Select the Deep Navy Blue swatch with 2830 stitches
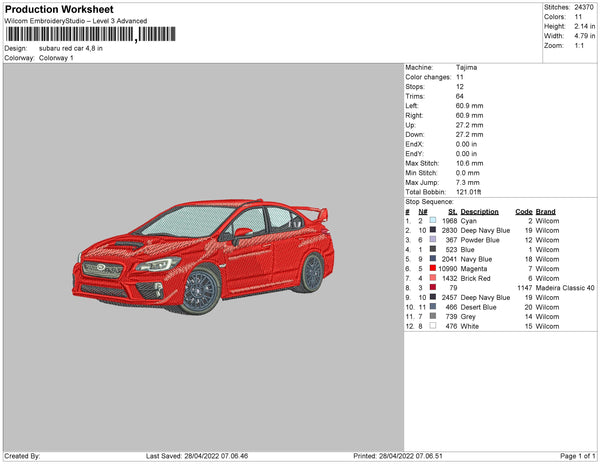Screen dimensions: 600x464 pos(433,230)
